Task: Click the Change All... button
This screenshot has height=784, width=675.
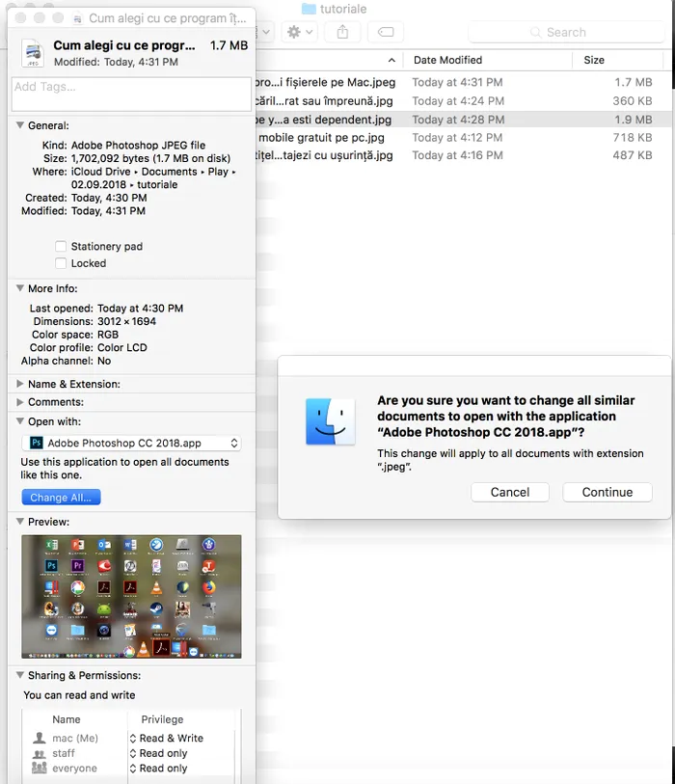Action: [61, 497]
